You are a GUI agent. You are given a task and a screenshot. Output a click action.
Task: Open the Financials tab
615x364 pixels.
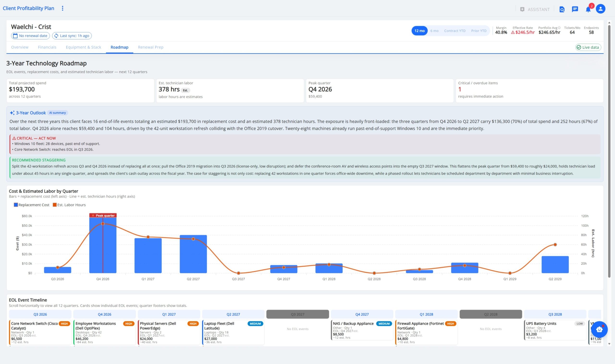pyautogui.click(x=47, y=47)
